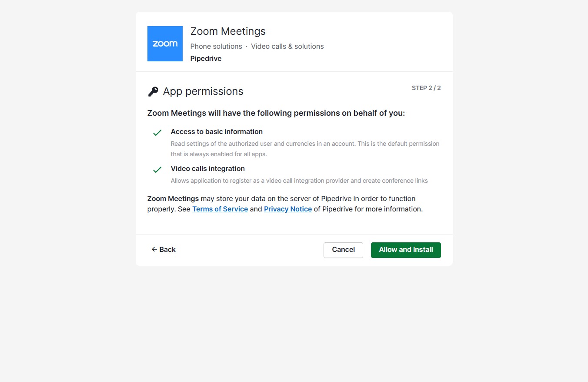Click the 'will have the following permissions' sentence
Viewport: 588px width, 382px height.
tap(276, 113)
